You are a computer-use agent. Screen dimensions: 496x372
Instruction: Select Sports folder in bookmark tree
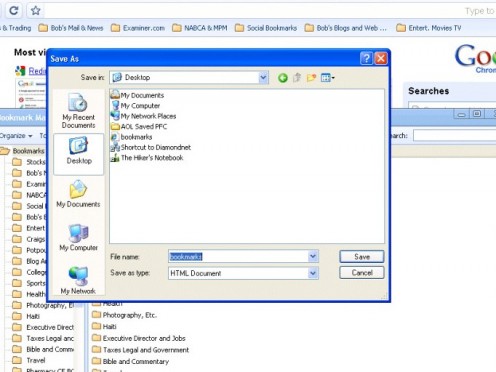point(29,283)
